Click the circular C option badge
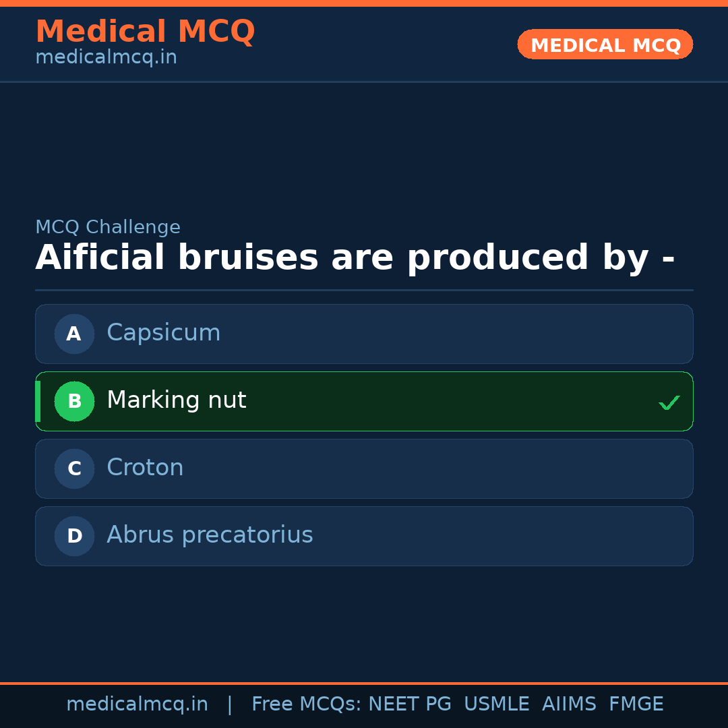 [x=74, y=468]
